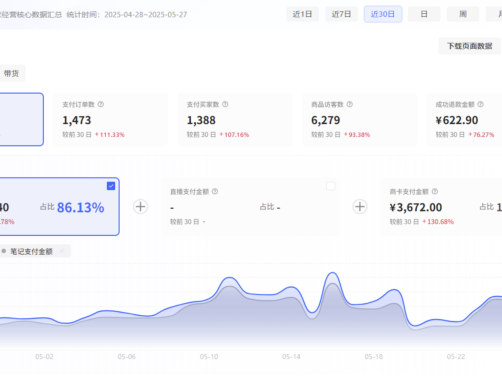Open help icon next to 成功退款金额
This screenshot has width=502, height=376.
(480, 104)
